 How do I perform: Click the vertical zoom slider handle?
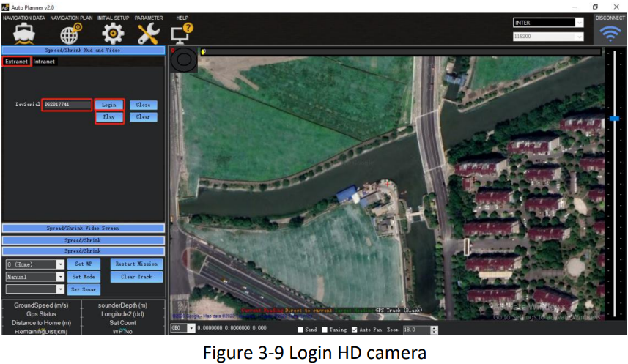pos(614,119)
